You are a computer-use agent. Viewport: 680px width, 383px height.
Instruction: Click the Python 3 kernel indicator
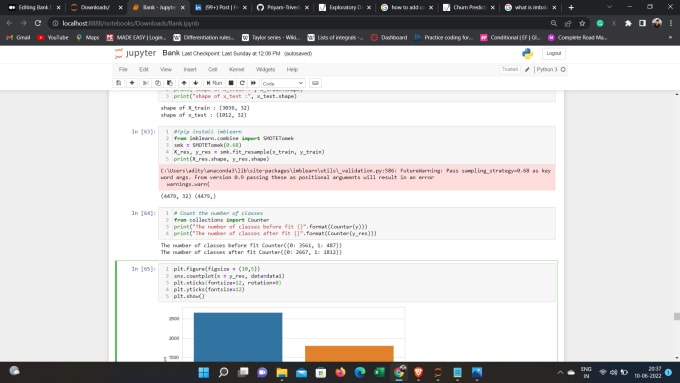click(x=547, y=69)
